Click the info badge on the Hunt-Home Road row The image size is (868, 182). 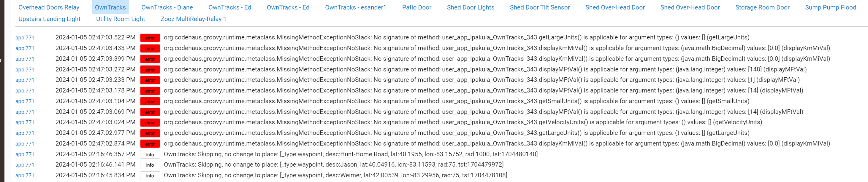150,154
